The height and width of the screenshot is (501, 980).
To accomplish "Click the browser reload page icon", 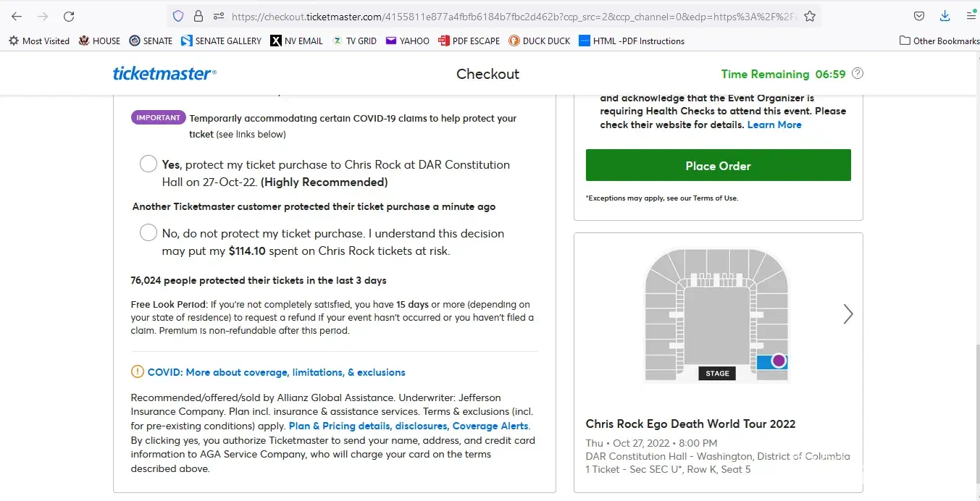I will pyautogui.click(x=69, y=16).
